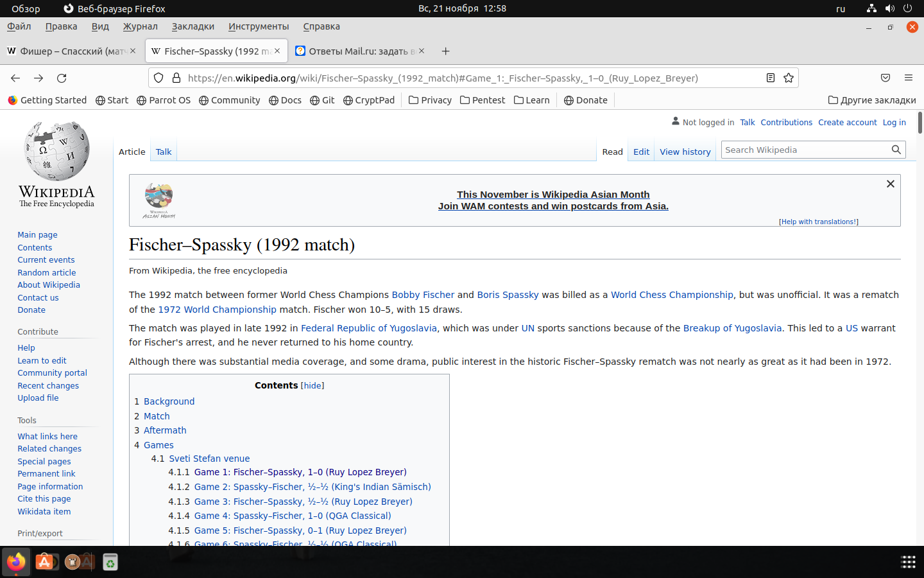
Task: Open the power menu icon in top bar
Action: click(x=907, y=8)
